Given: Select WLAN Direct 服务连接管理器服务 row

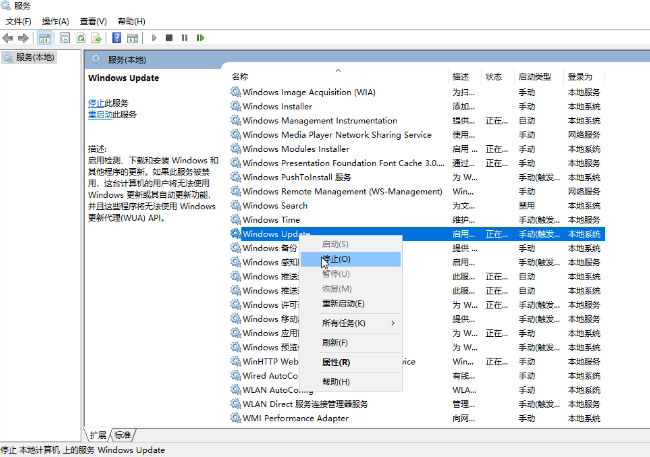Looking at the screenshot, I should (417, 404).
